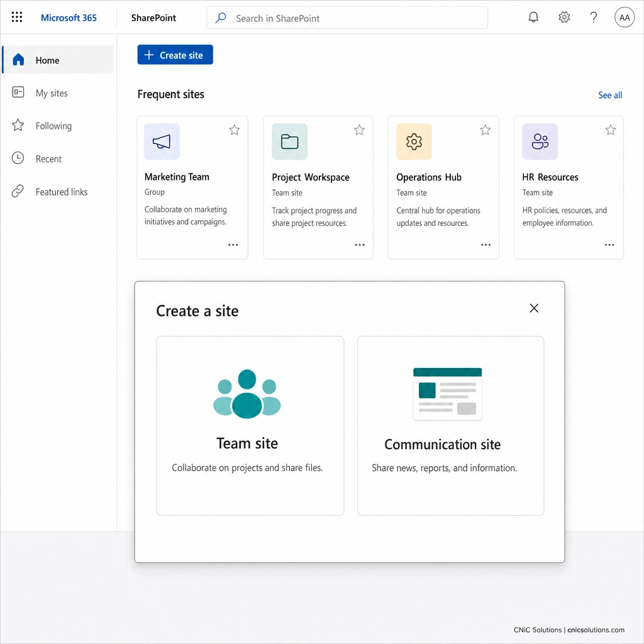
Task: Click the Team site people illustration
Action: point(247,394)
